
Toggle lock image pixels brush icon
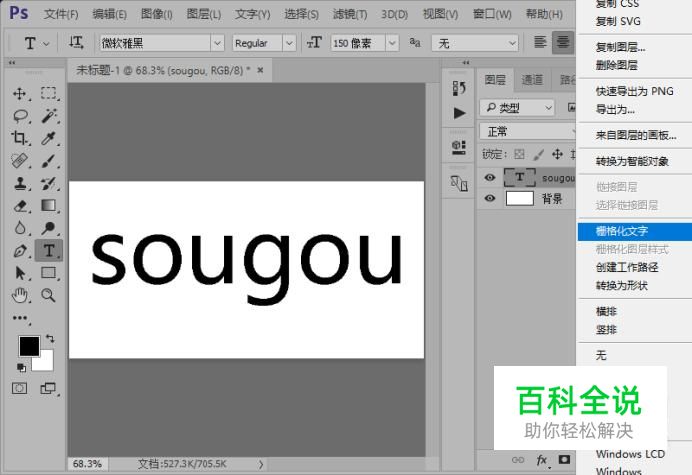538,154
